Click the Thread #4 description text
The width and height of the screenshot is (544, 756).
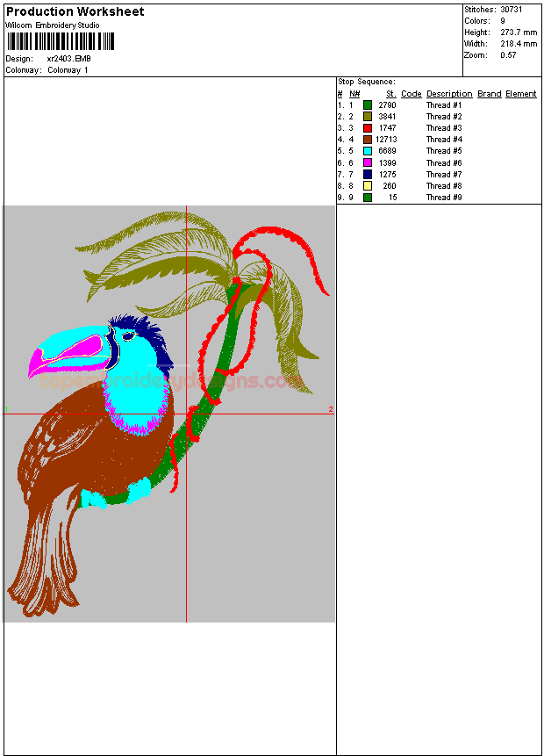(x=444, y=140)
